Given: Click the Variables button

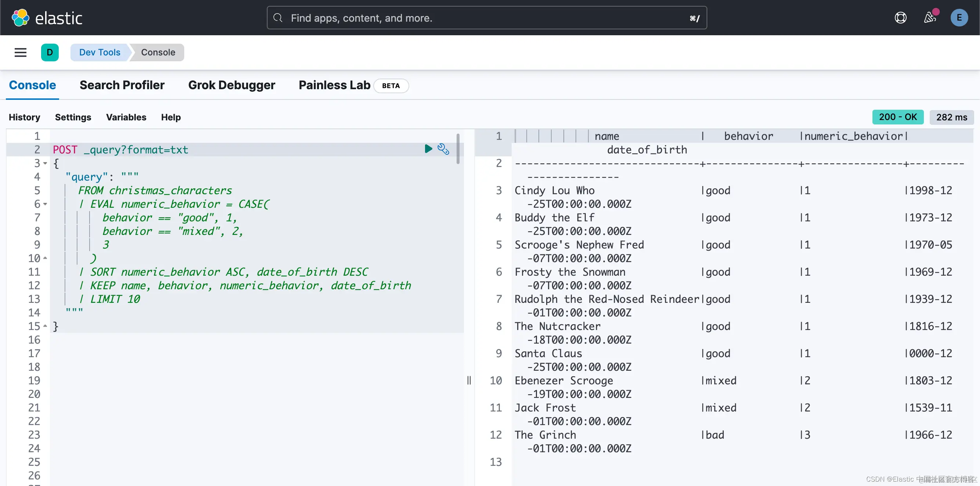Looking at the screenshot, I should pos(126,117).
